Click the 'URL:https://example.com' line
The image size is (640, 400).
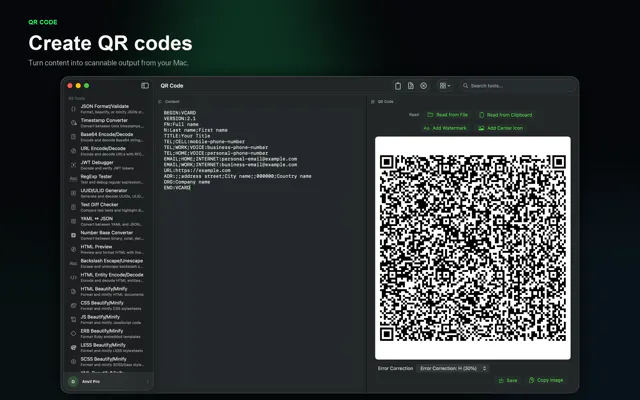click(197, 171)
